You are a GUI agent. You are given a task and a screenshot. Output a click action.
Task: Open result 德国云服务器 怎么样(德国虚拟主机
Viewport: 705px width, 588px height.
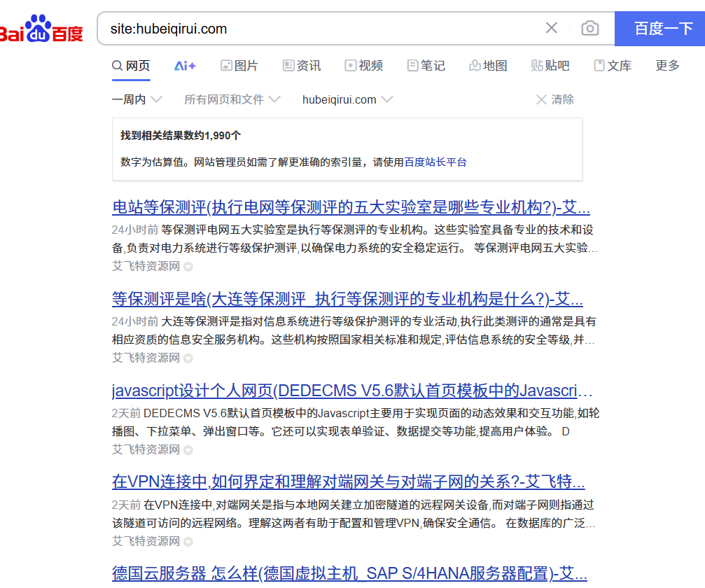coord(349,573)
